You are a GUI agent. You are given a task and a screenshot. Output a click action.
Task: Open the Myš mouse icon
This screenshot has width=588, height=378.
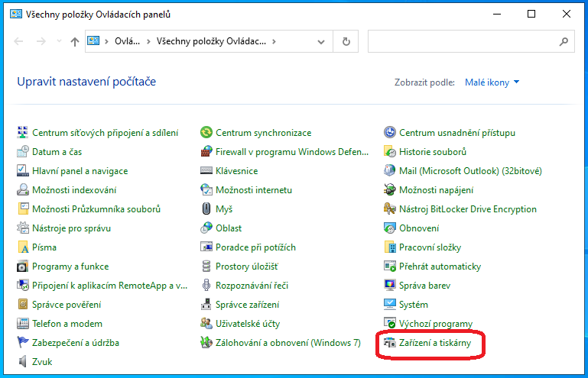coord(206,208)
